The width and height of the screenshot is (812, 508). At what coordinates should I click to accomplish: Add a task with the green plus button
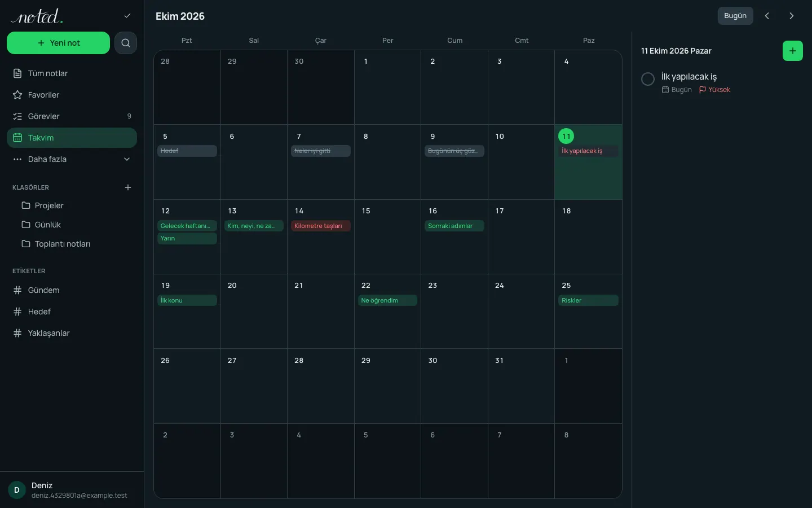coord(793,51)
